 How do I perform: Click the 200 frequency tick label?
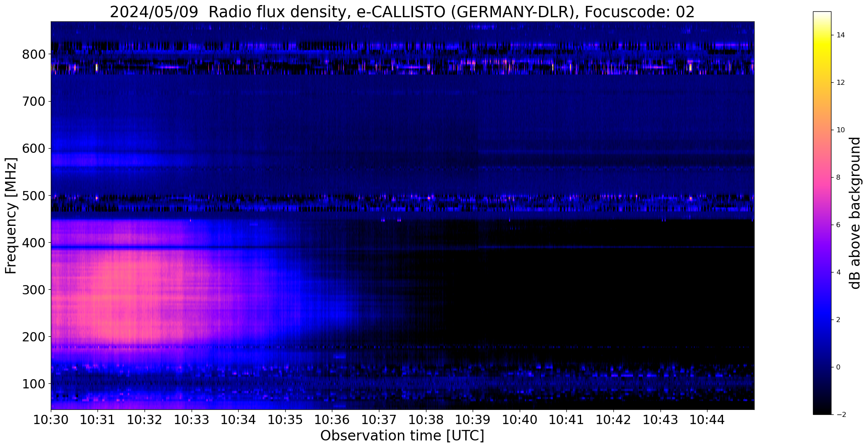(x=33, y=337)
